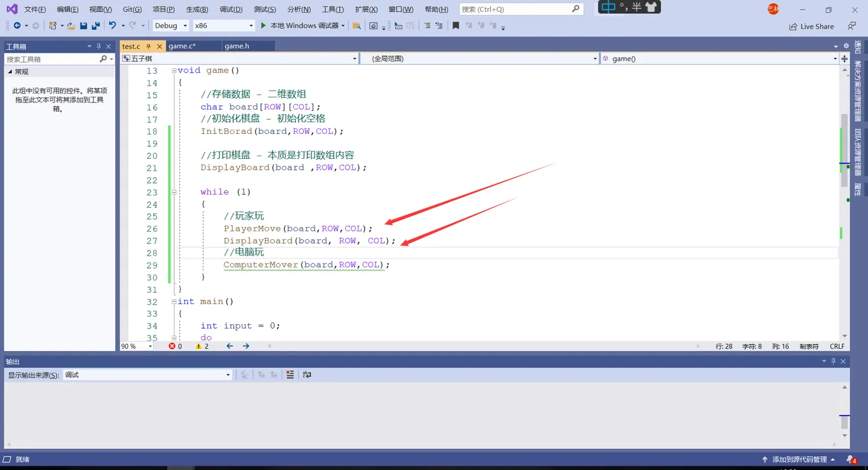Open the 团队资源管理器 side tab
The height and width of the screenshot is (470, 868).
pyautogui.click(x=858, y=153)
